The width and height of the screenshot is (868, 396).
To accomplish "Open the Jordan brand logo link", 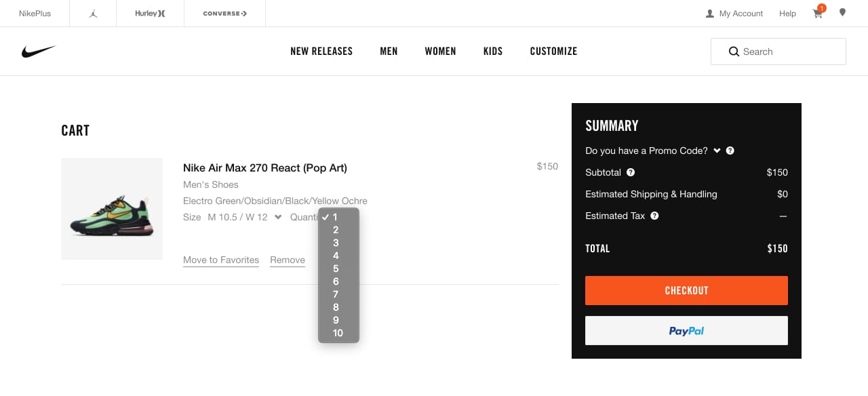I will [93, 14].
